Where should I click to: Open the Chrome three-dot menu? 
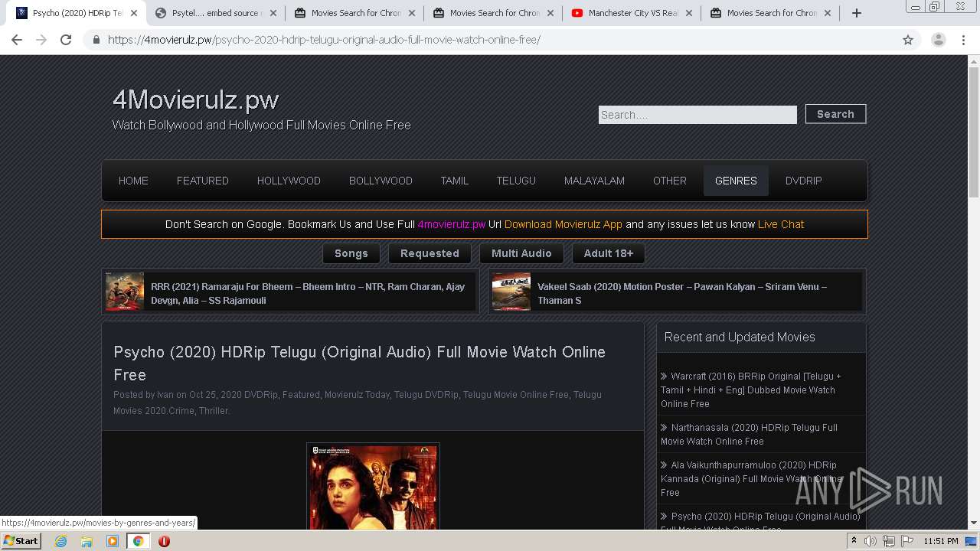coord(963,40)
